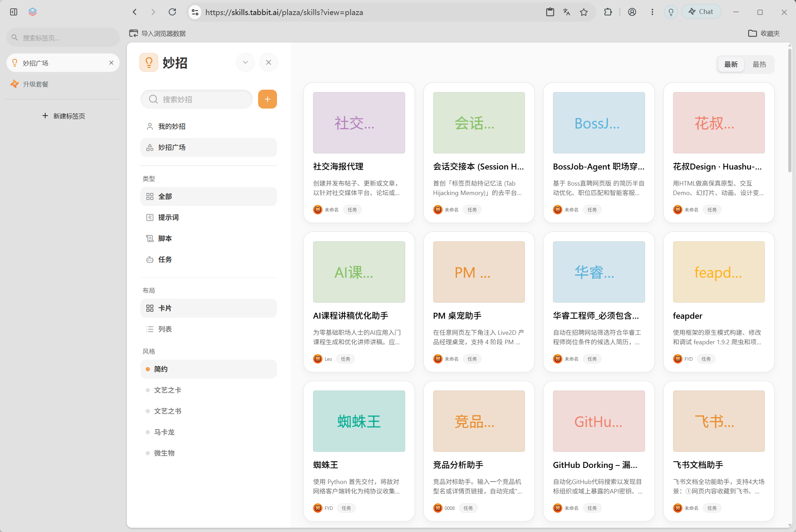
Task: Click 新建标签页 new tab button
Action: (63, 116)
